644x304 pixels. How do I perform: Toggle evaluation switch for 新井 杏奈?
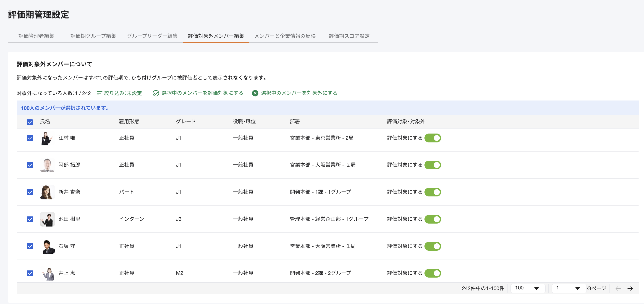(433, 192)
